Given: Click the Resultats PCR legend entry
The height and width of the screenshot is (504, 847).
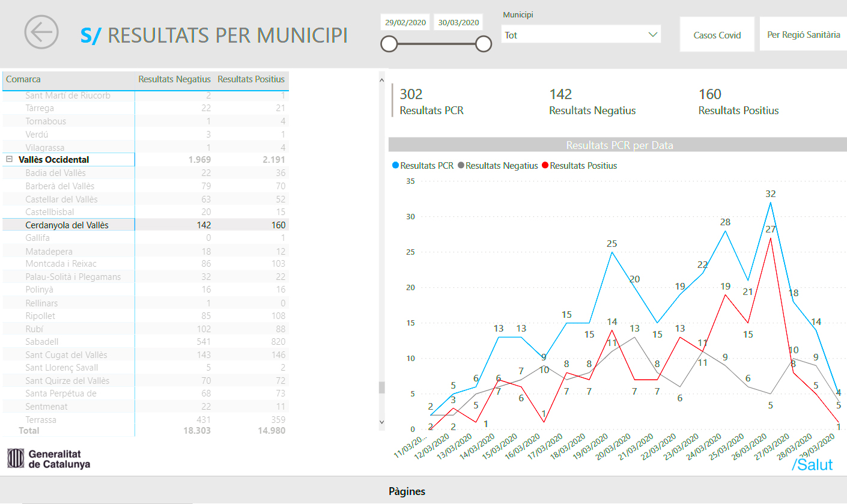Looking at the screenshot, I should coord(422,166).
